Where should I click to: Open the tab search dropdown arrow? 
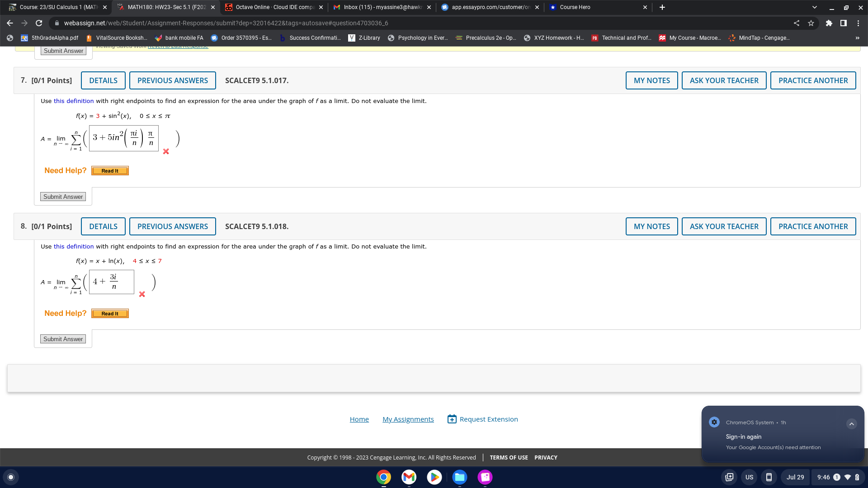pos(814,7)
